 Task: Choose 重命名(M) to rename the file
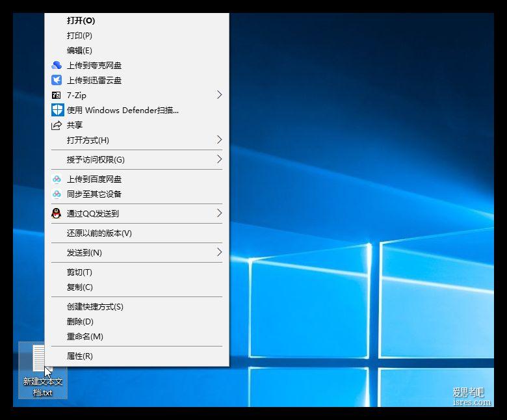(x=84, y=336)
